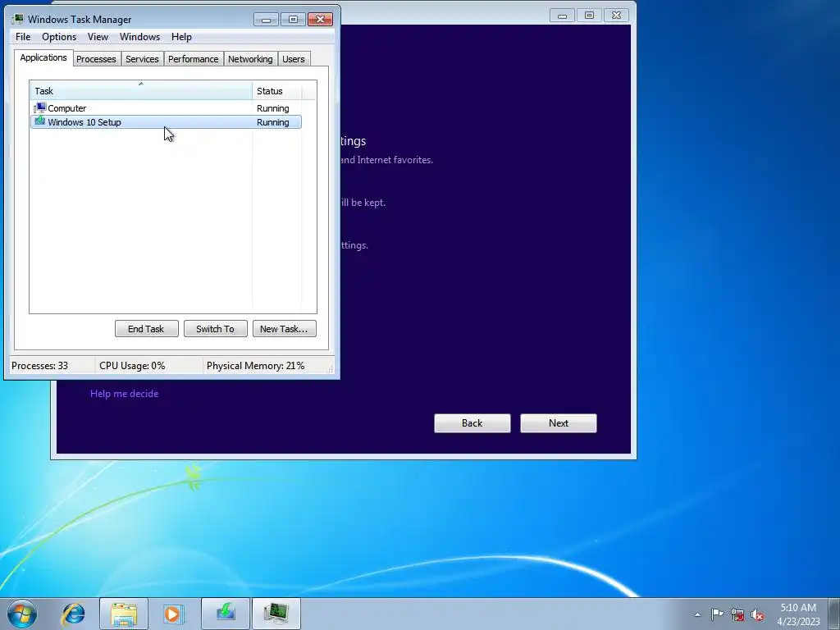Switch to the Networking tab
The height and width of the screenshot is (630, 840).
tap(250, 59)
